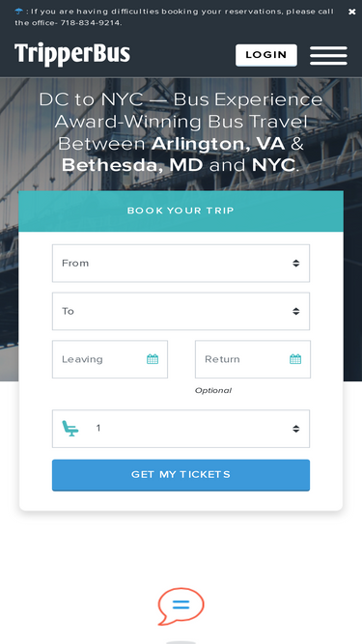
Task: Click the passenger count dropdown arrows
Action: pos(296,429)
